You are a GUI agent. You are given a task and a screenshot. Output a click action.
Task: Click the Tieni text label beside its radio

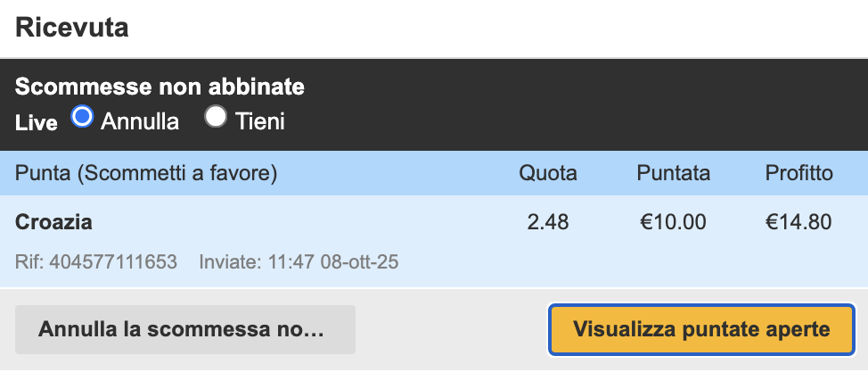260,120
